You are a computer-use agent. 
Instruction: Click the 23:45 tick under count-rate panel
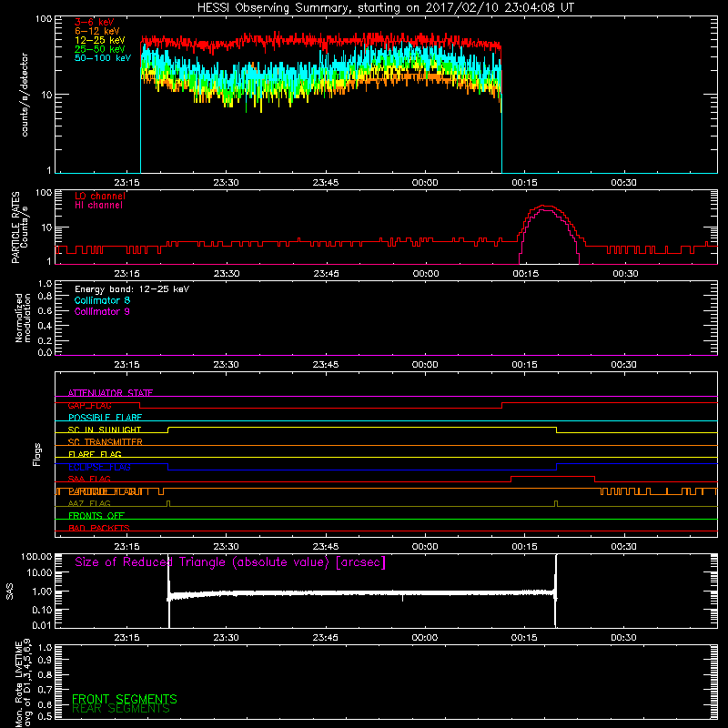click(326, 183)
